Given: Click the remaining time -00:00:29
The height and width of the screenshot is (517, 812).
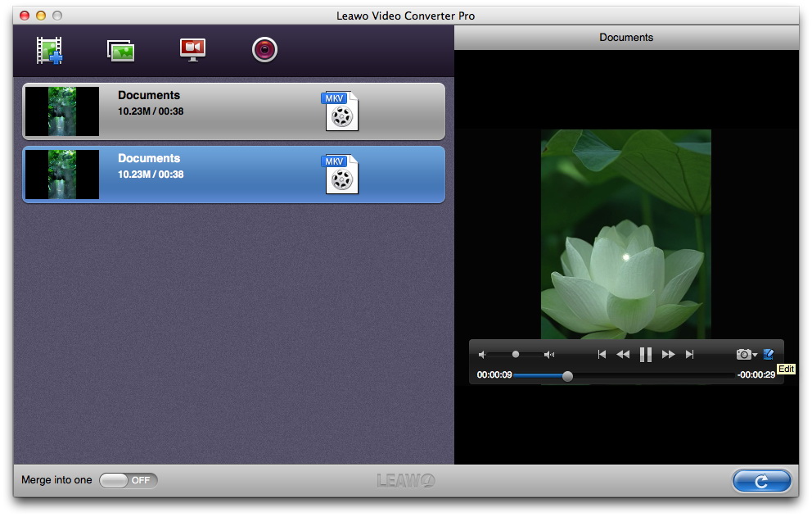Looking at the screenshot, I should click(756, 375).
